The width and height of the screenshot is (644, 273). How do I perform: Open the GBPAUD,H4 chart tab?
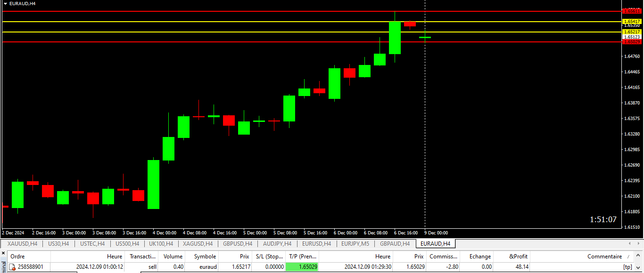pyautogui.click(x=395, y=244)
